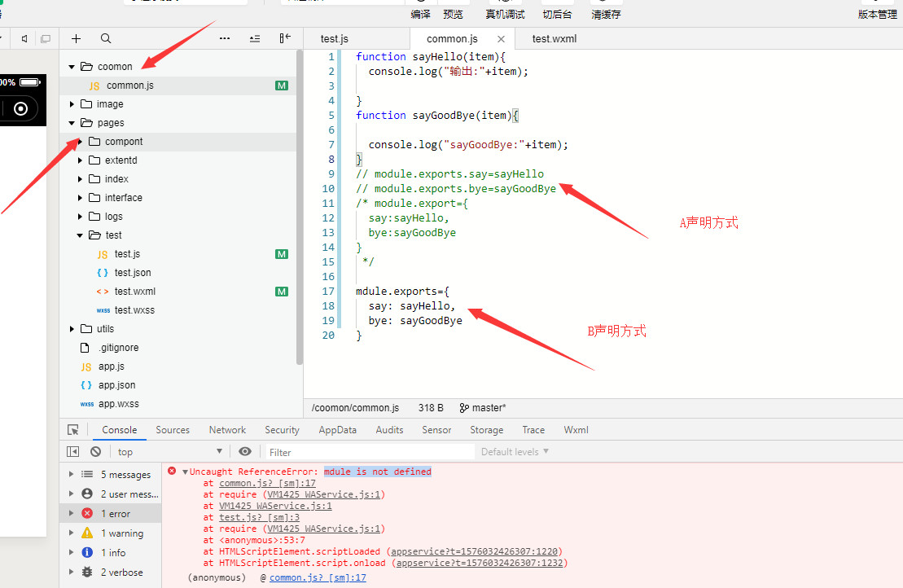
Task: Switch to the test.wxml editor tab
Action: click(x=554, y=38)
